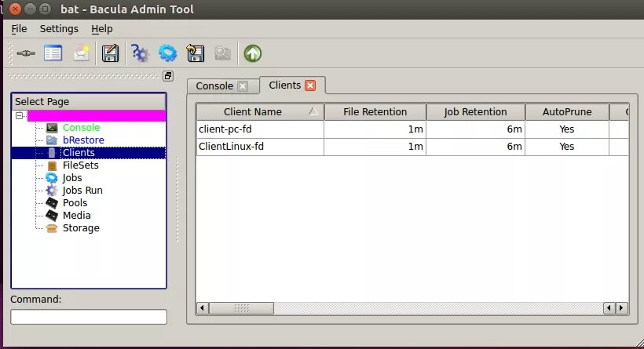Click Job Retention value for ClientLinux-fd
This screenshot has width=644, height=349.
pos(476,147)
